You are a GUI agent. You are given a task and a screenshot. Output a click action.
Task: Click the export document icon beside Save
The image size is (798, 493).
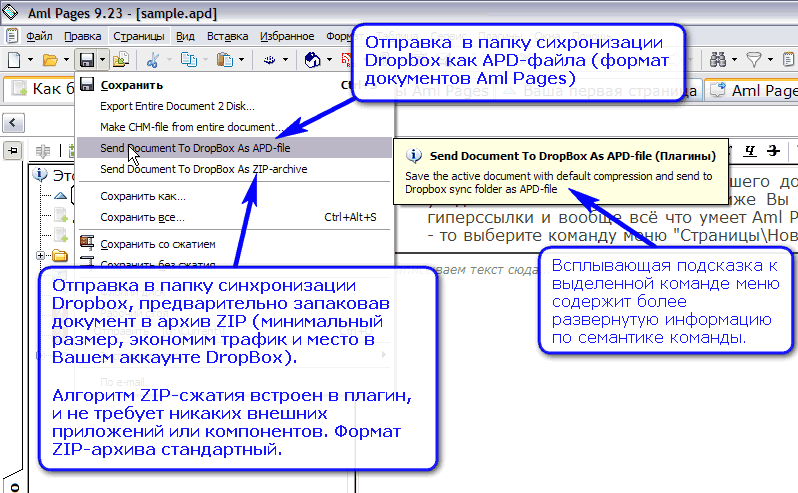click(121, 60)
